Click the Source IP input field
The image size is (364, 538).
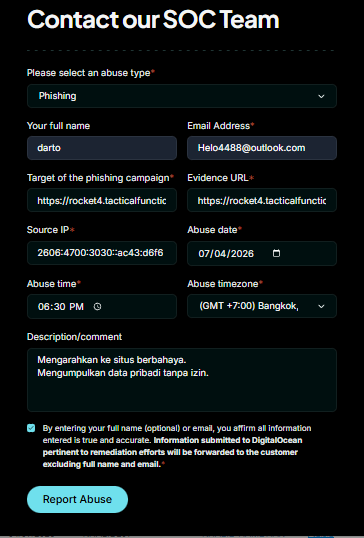(102, 253)
